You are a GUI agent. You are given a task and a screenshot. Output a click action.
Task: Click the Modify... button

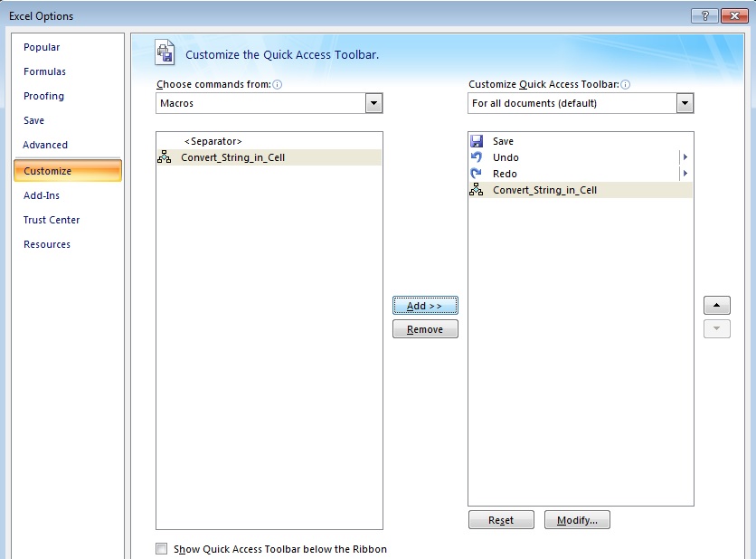tap(577, 520)
